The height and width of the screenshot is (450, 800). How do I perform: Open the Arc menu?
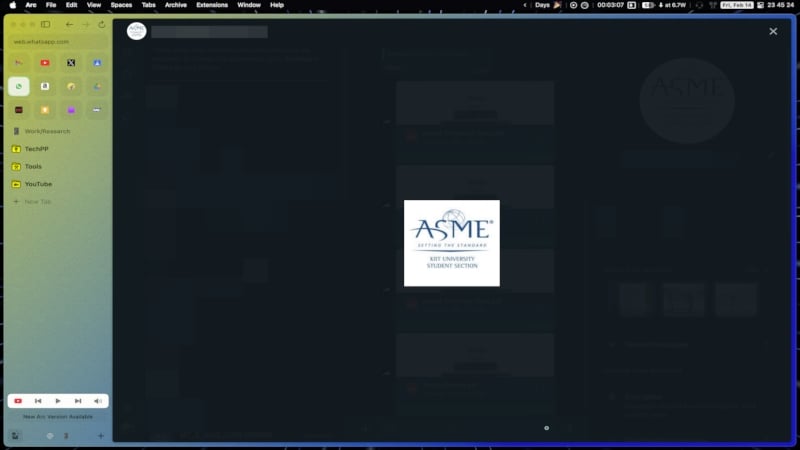point(31,5)
